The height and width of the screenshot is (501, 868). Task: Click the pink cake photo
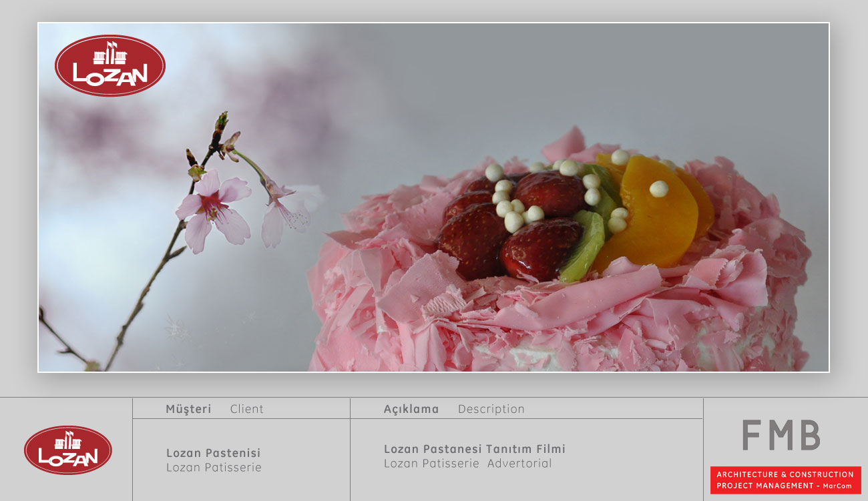click(433, 197)
